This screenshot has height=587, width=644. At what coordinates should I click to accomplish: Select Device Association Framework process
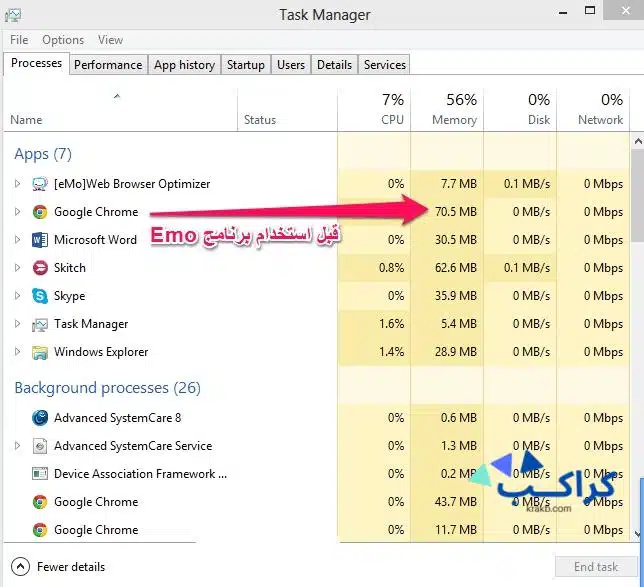[316, 474]
